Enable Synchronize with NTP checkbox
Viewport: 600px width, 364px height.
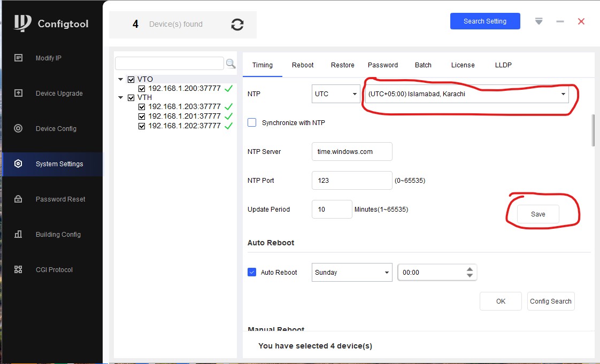(252, 122)
